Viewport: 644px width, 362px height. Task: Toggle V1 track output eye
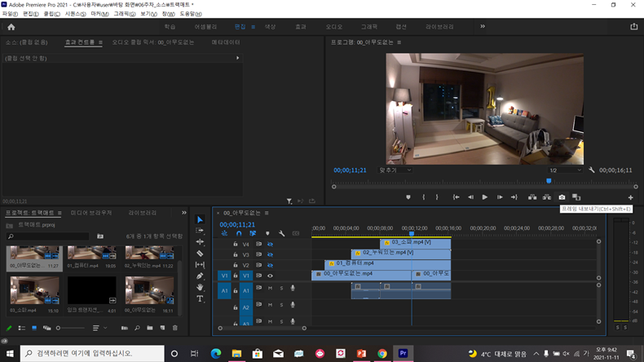click(x=270, y=276)
